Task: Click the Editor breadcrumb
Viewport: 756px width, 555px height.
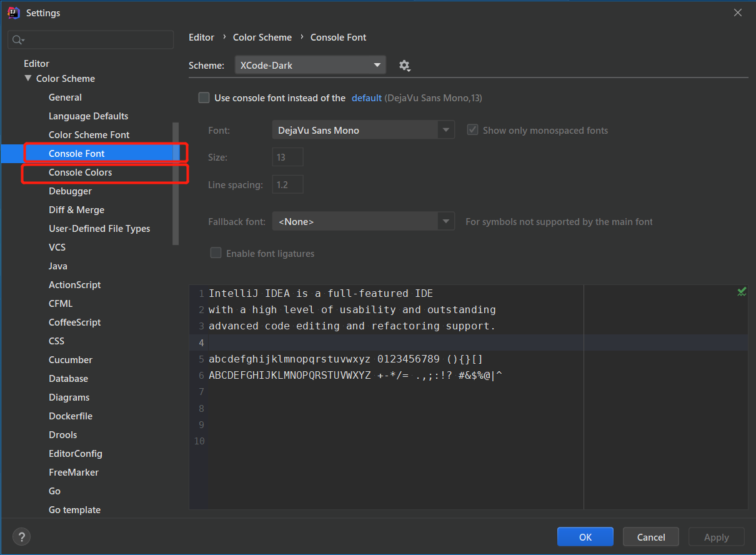Action: [x=202, y=37]
